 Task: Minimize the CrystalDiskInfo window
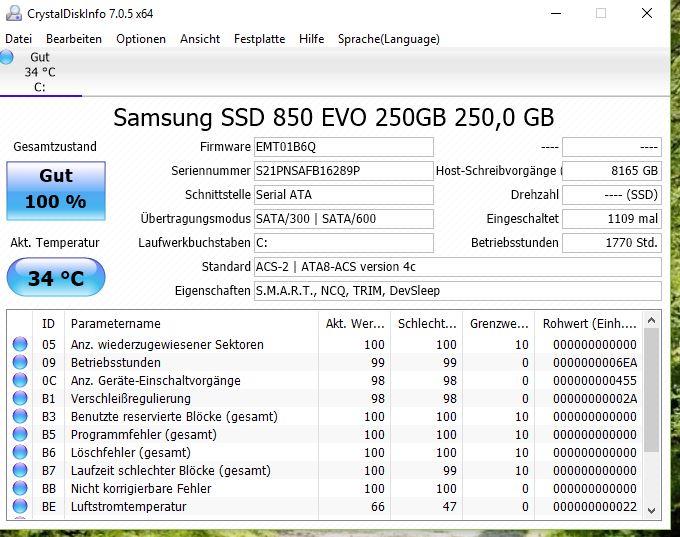[x=556, y=13]
